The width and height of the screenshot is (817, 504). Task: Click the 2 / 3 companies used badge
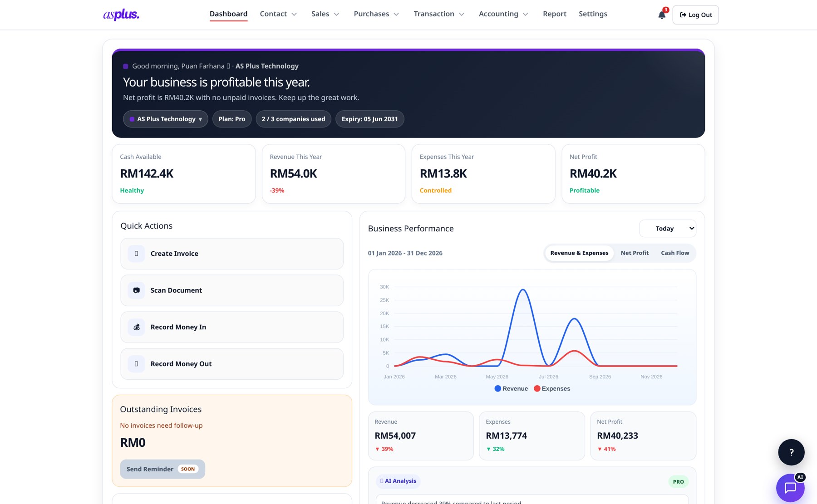[x=293, y=119]
